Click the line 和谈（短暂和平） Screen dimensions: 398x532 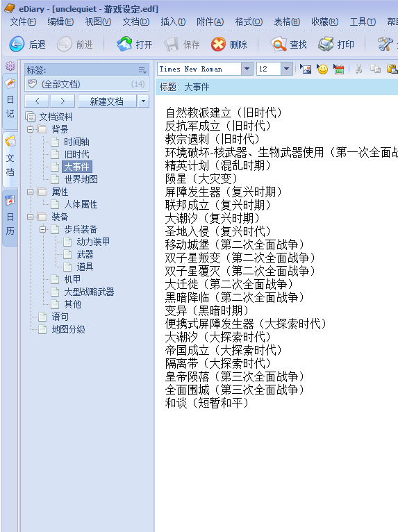coord(206,403)
